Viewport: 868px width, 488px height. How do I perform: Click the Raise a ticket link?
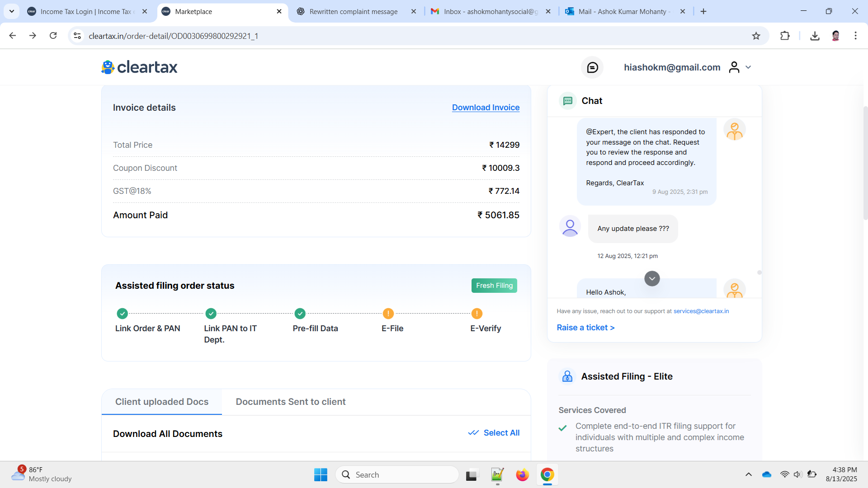click(585, 328)
